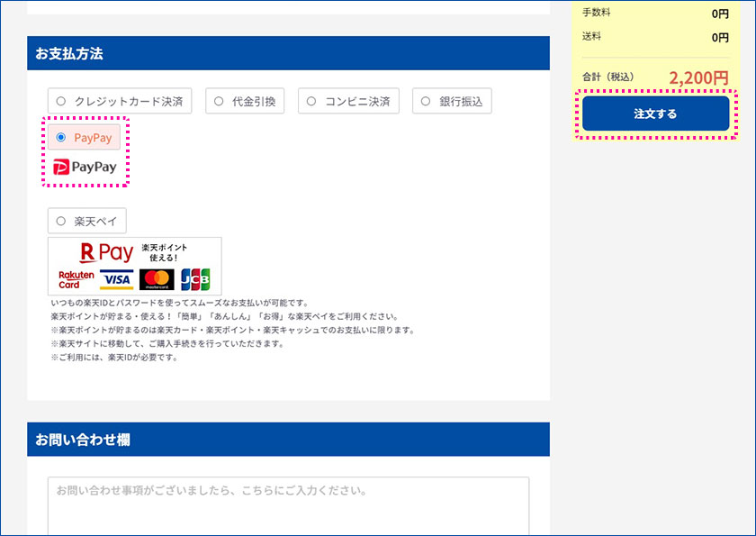
Task: Click the VISA card logo
Action: point(117,280)
